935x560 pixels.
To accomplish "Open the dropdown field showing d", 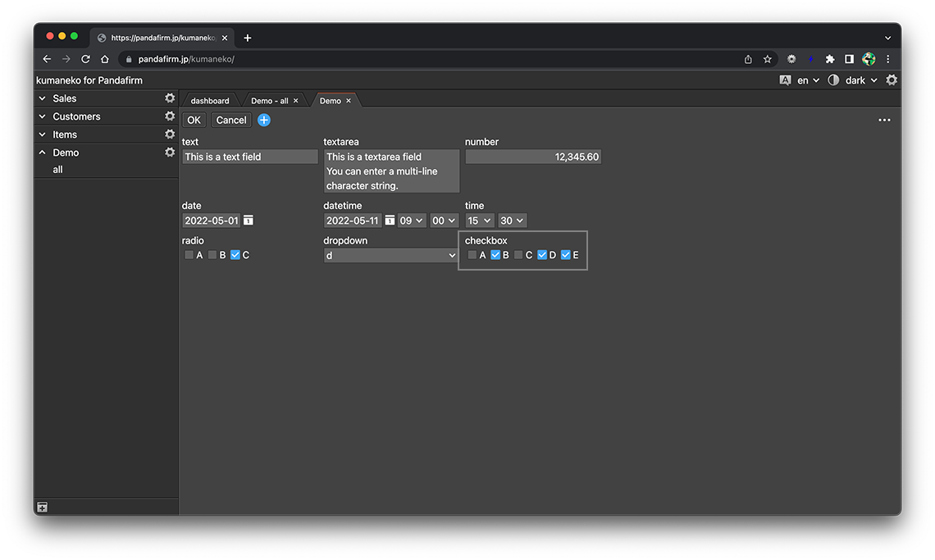I will click(x=390, y=255).
